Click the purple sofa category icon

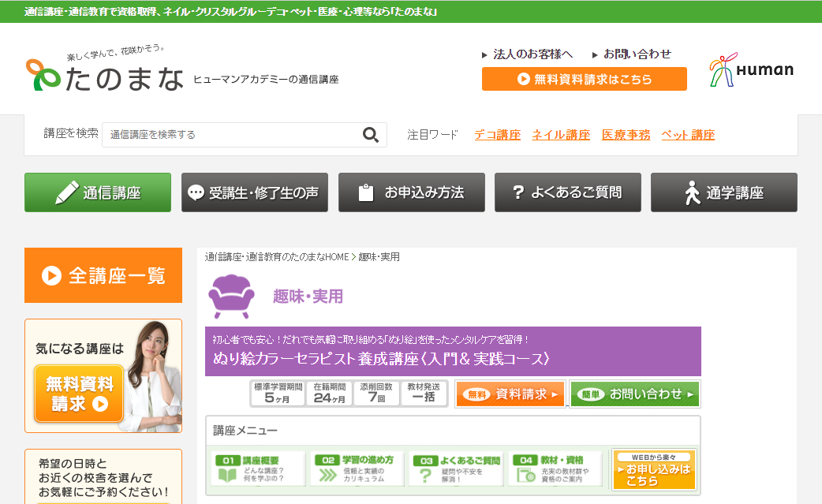tap(231, 297)
